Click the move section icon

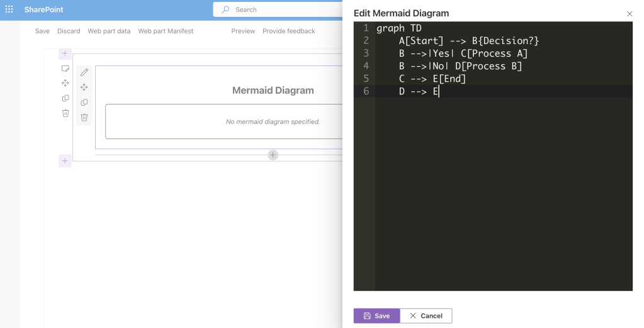pyautogui.click(x=65, y=83)
